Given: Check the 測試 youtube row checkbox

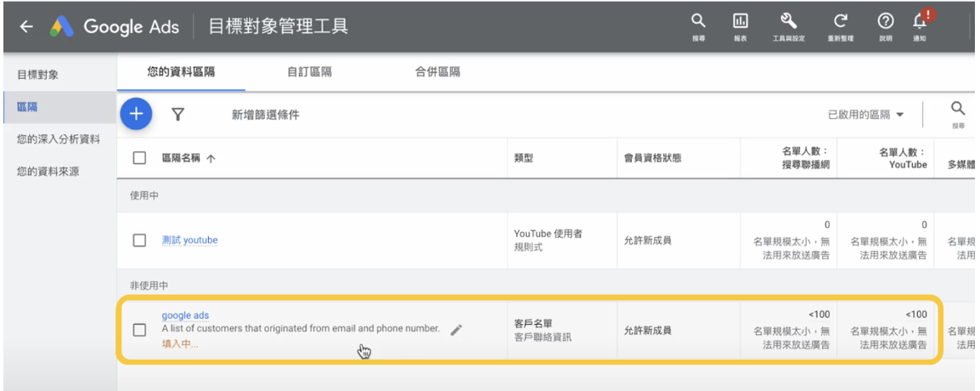Looking at the screenshot, I should point(139,241).
